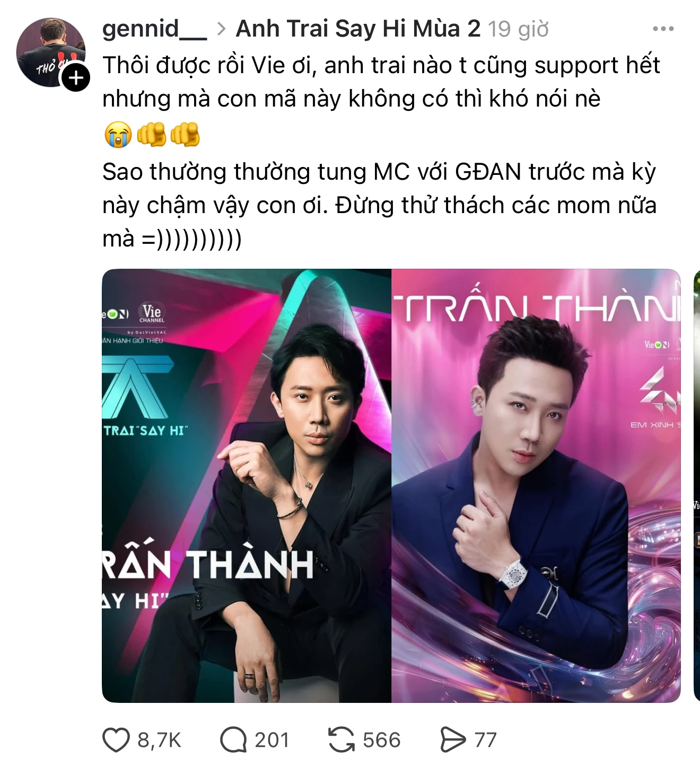Screen dimensions: 700x775
Task: View 8,7K likes count
Action: [159, 741]
